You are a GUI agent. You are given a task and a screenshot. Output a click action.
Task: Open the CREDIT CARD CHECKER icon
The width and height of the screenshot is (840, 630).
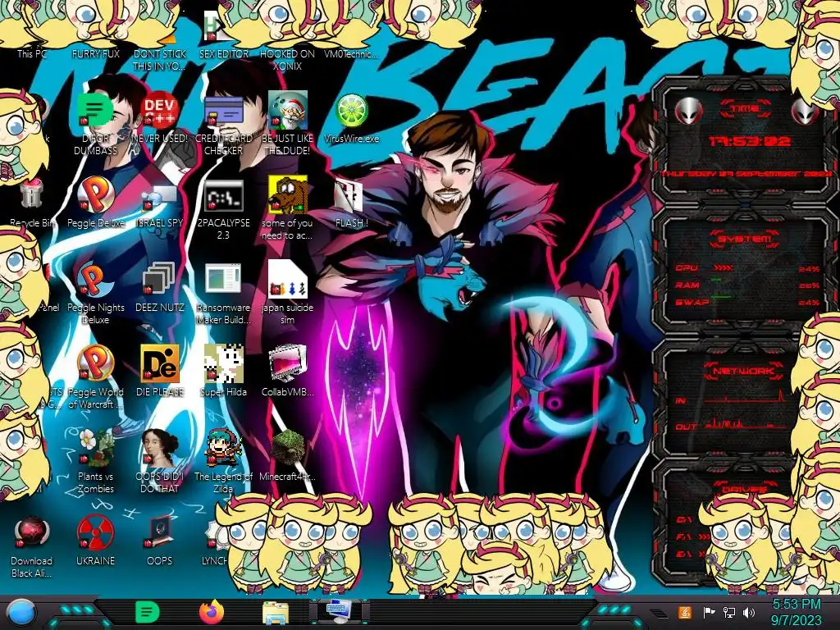point(223,112)
